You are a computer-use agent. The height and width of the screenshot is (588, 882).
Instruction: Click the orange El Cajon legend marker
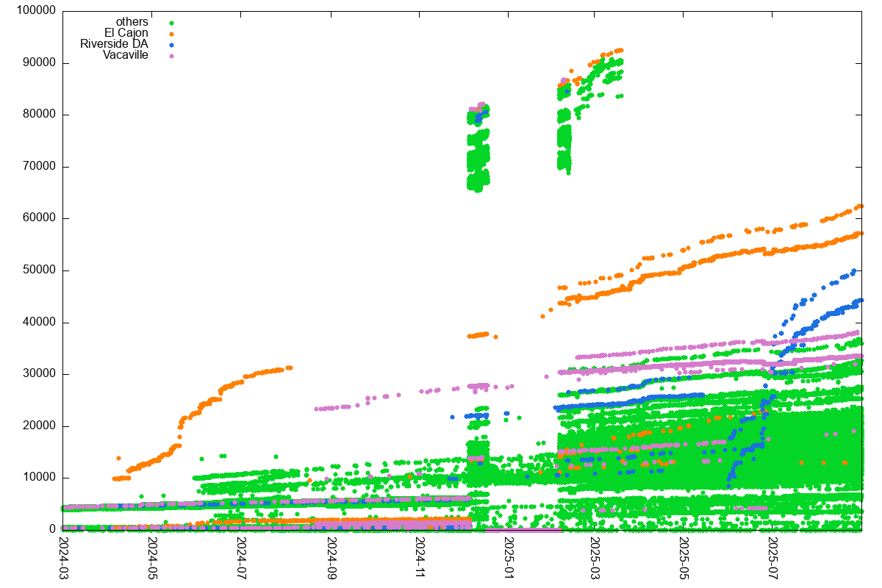(x=171, y=33)
